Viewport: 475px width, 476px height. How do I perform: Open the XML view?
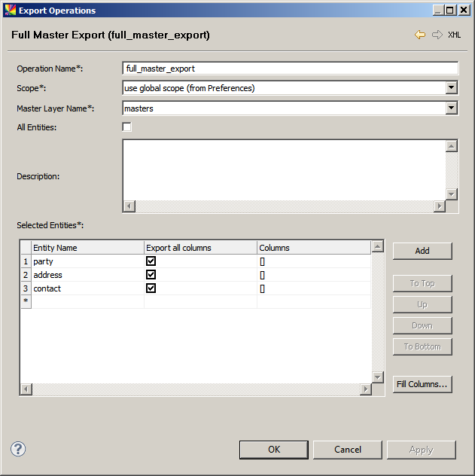(455, 35)
